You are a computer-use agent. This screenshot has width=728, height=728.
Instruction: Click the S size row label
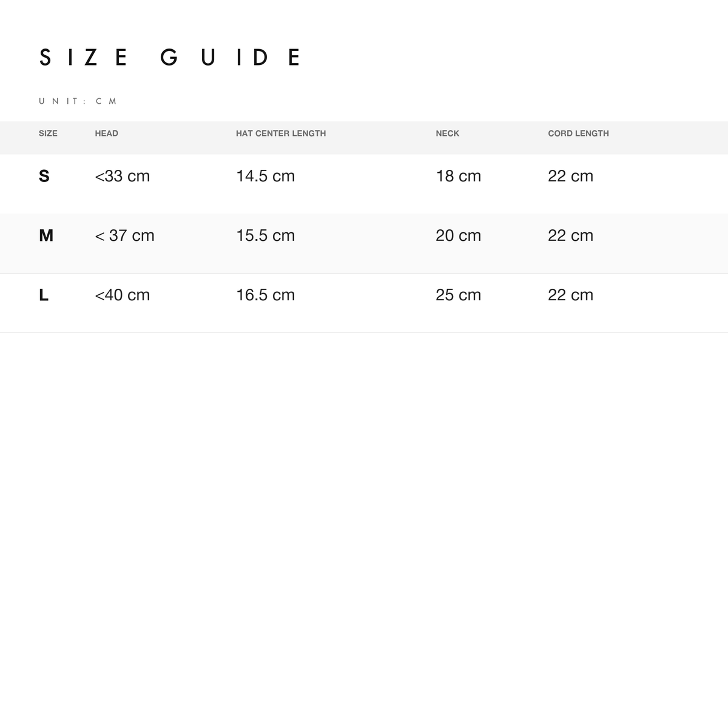tap(44, 176)
